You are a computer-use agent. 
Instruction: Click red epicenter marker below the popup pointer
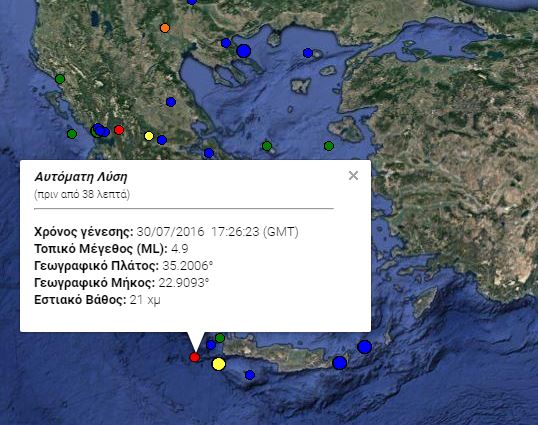[x=195, y=357]
